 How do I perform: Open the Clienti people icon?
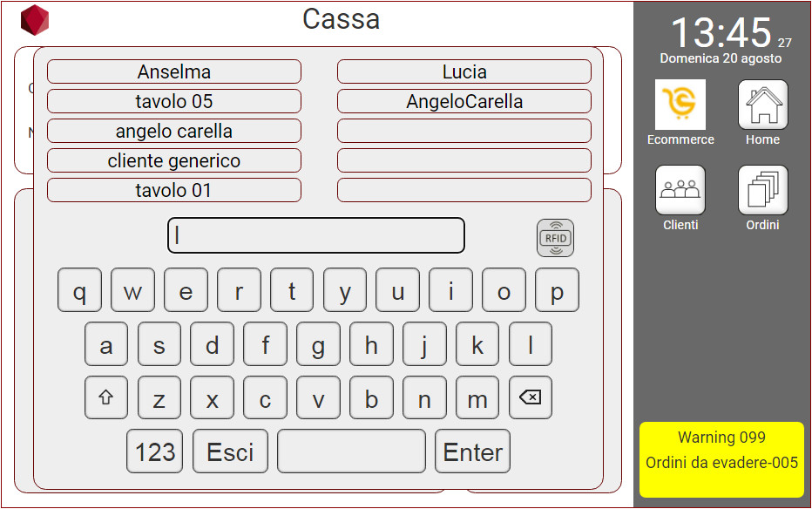point(680,190)
